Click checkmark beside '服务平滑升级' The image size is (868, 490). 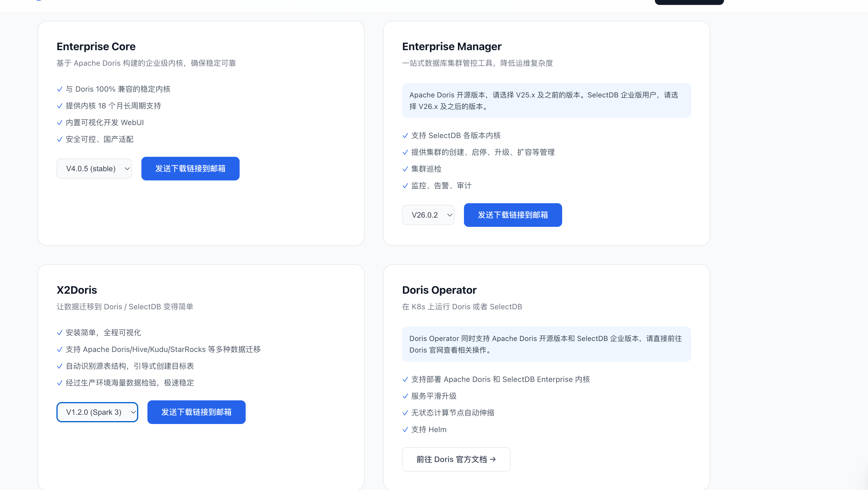pyautogui.click(x=405, y=396)
